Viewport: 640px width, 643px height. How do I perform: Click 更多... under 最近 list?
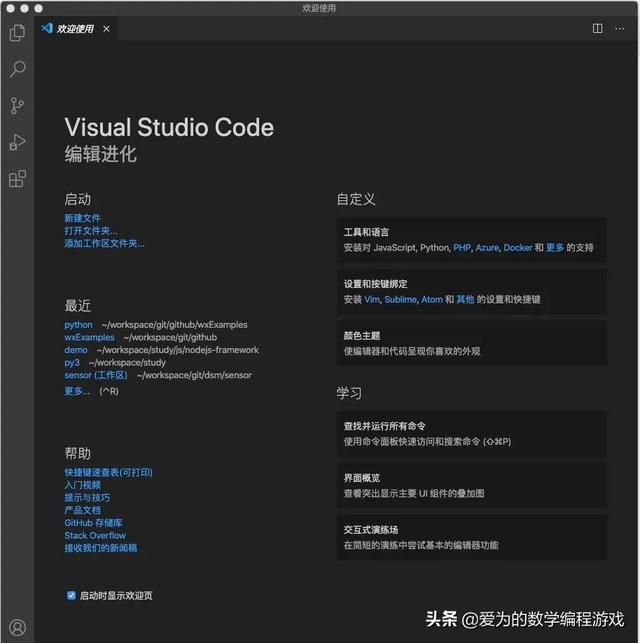tap(77, 391)
